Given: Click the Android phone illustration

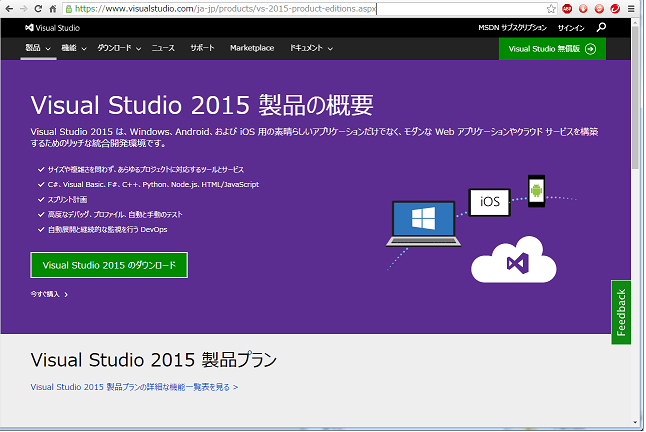Looking at the screenshot, I should coord(536,191).
